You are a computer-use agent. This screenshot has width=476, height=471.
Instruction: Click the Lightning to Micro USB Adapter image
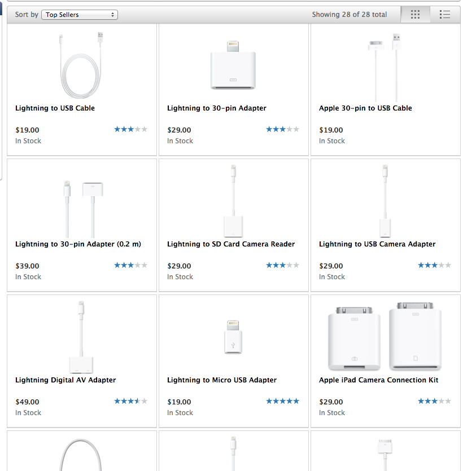[234, 337]
